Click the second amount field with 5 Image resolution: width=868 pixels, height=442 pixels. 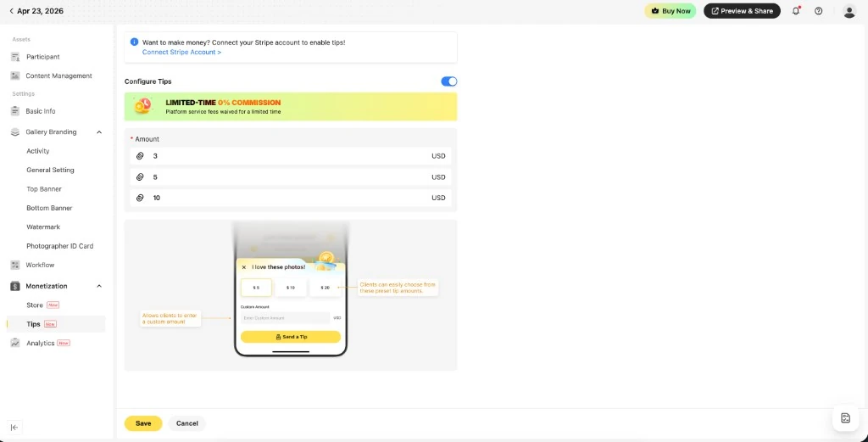pos(291,177)
